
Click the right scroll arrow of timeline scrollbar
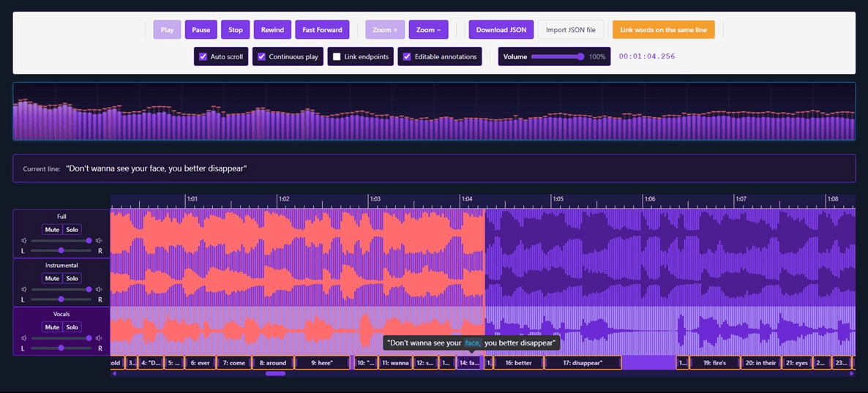click(x=851, y=374)
